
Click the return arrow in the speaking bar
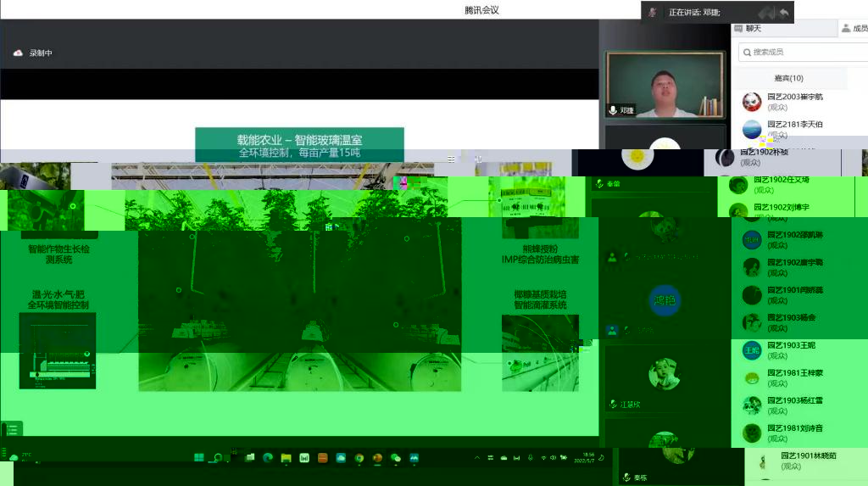click(x=784, y=12)
